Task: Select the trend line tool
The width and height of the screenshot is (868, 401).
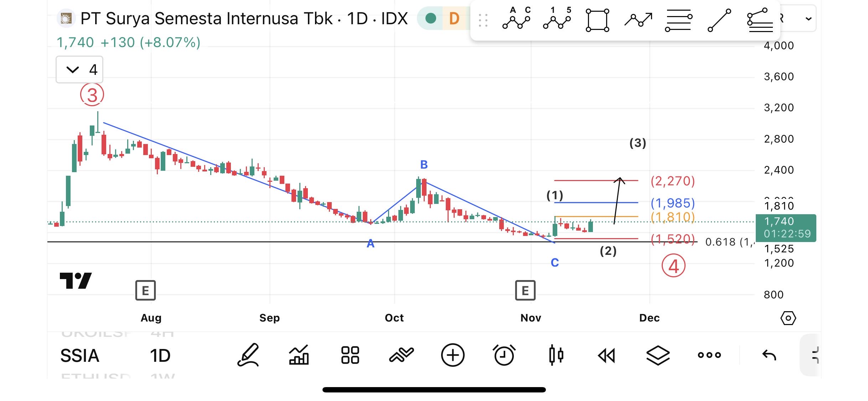Action: pyautogui.click(x=719, y=20)
